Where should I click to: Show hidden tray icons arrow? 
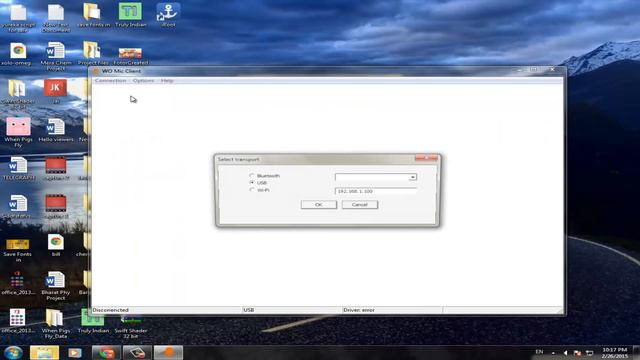pyautogui.click(x=553, y=353)
